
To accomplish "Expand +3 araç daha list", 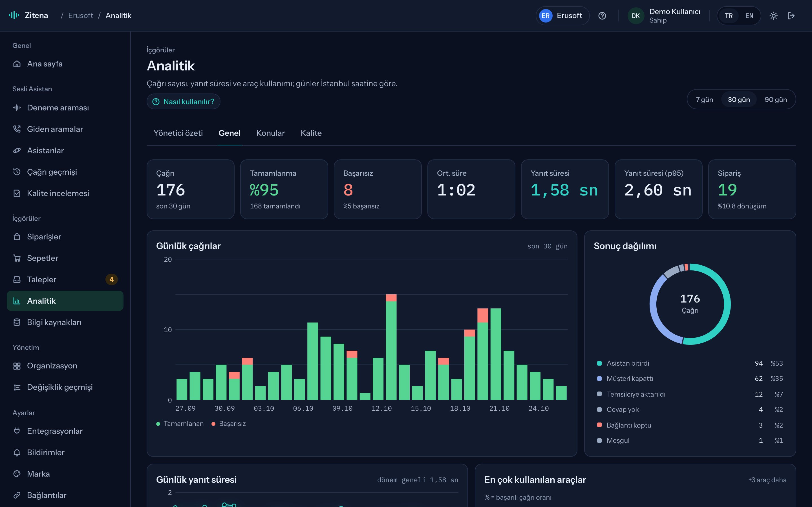I will [767, 480].
